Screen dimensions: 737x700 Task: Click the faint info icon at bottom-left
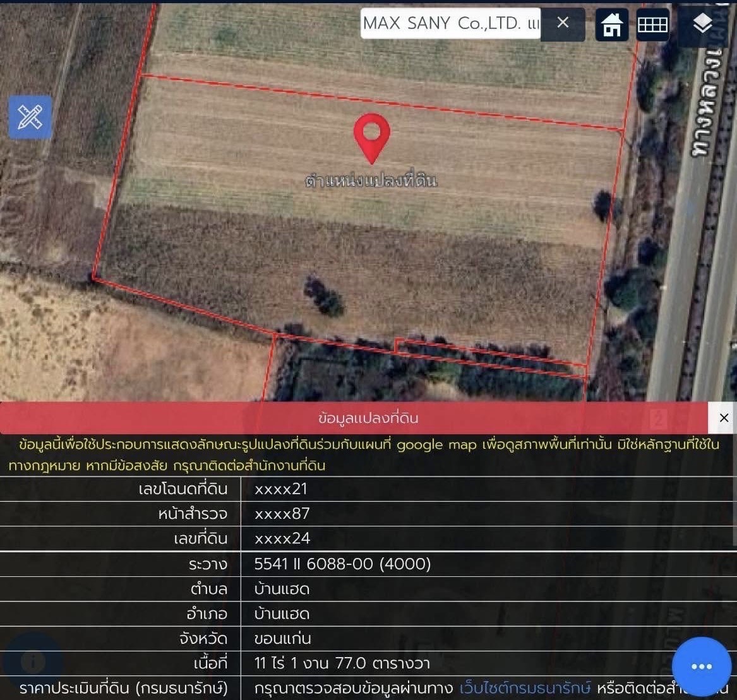point(33,661)
